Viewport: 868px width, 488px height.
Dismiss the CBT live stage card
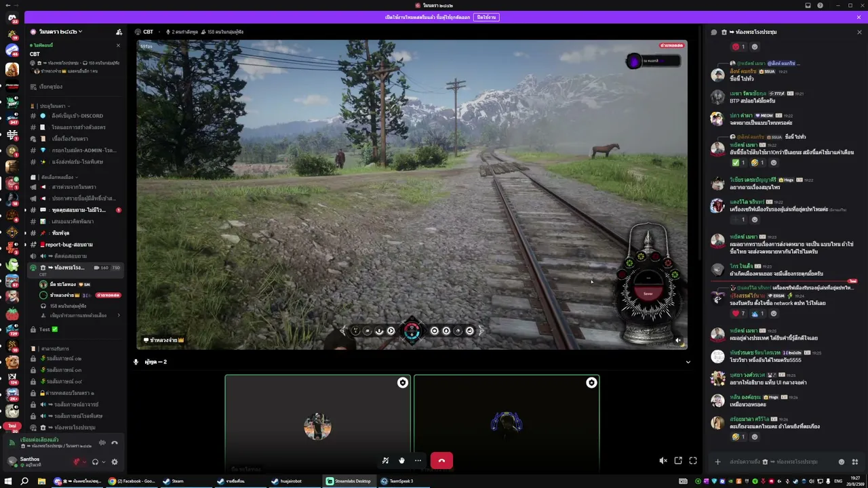pos(118,45)
